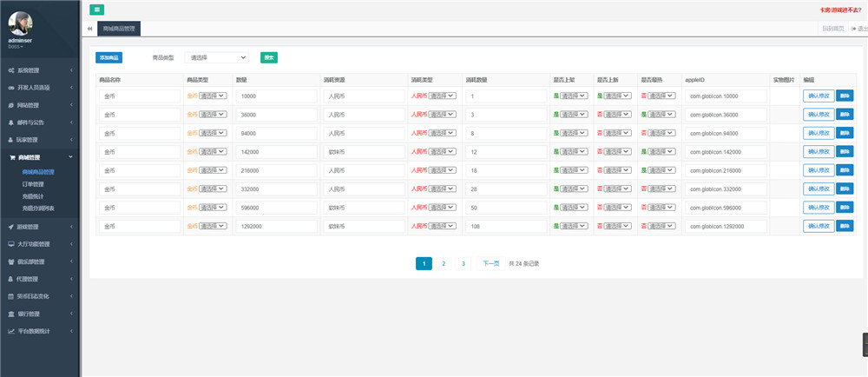Select the 商城商品管理 tab
Viewport: 868px width, 377px height.
point(119,29)
